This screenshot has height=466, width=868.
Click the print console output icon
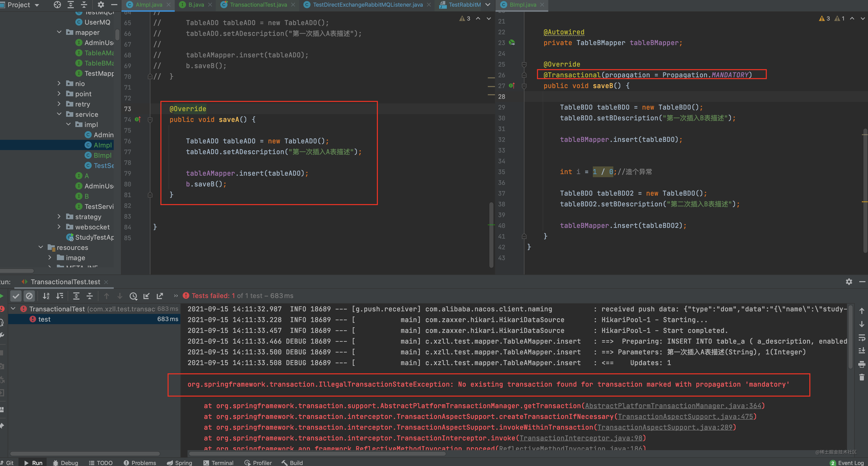[x=862, y=364]
